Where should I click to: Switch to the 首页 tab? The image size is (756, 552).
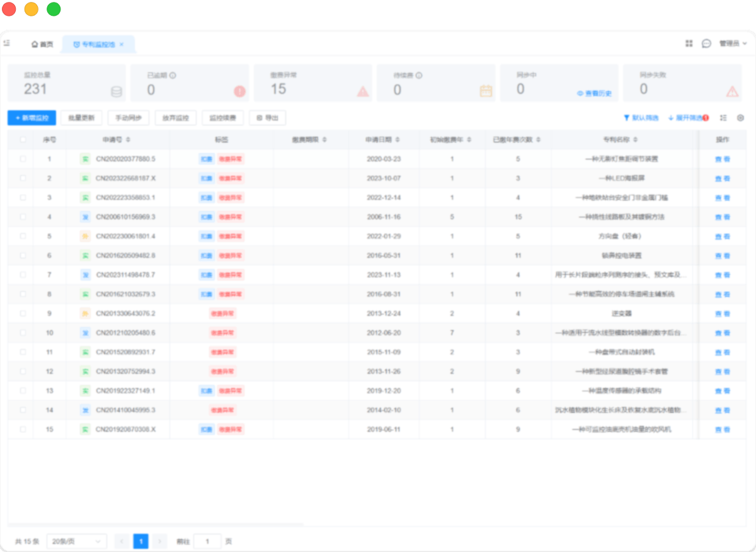(42, 43)
